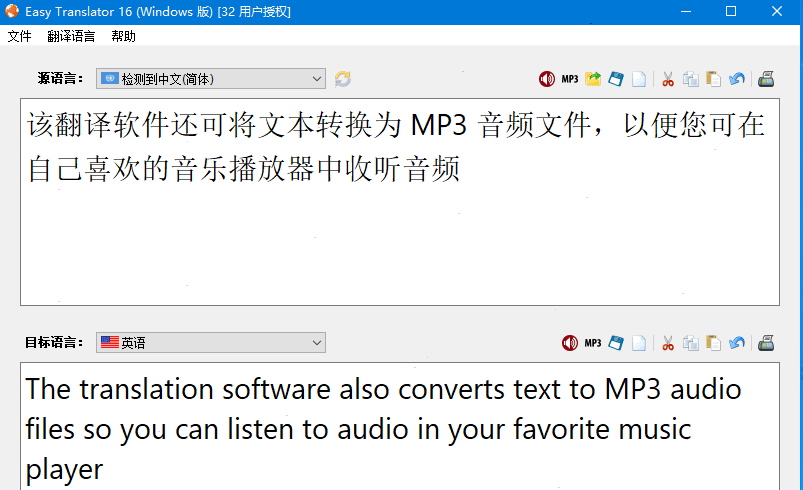The image size is (803, 490).
Task: Paste into the source text box
Action: coord(713,79)
